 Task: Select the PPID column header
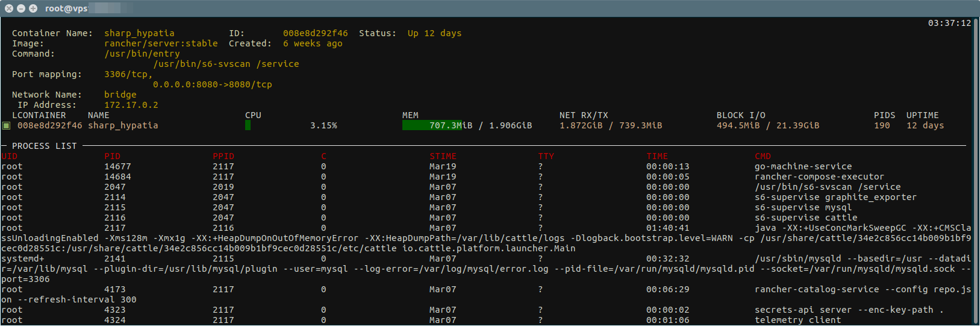click(223, 156)
